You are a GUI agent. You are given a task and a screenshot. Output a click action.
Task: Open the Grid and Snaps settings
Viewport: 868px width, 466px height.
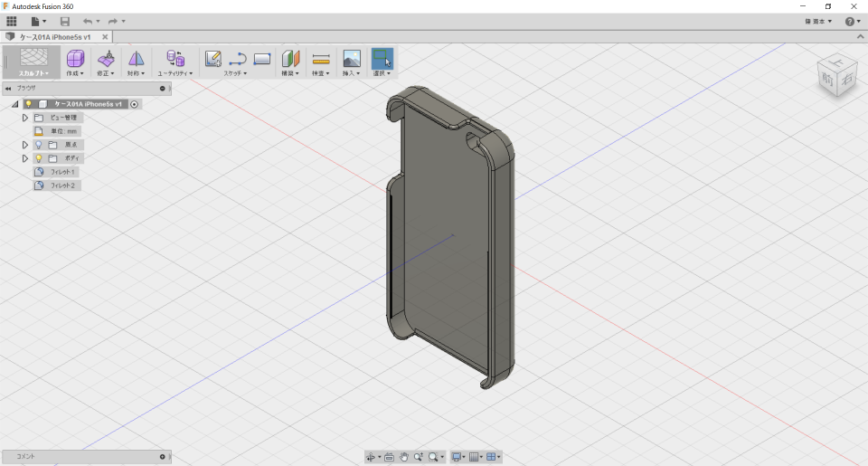click(x=474, y=457)
